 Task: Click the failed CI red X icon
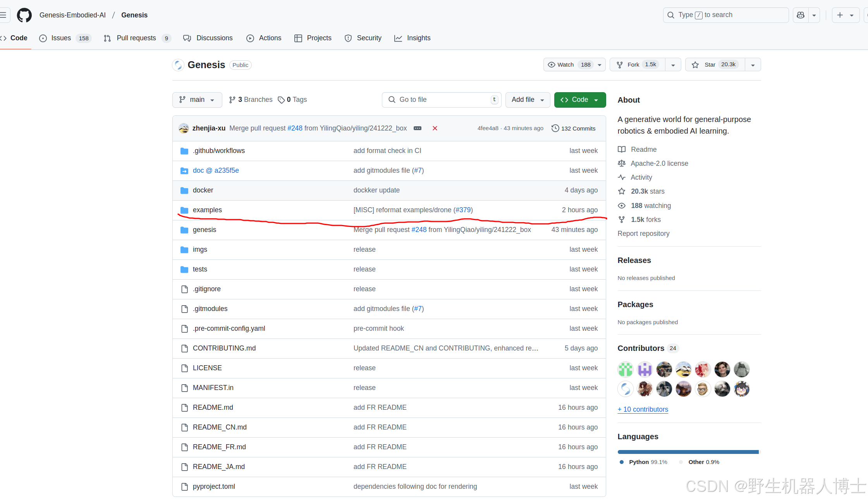tap(435, 128)
